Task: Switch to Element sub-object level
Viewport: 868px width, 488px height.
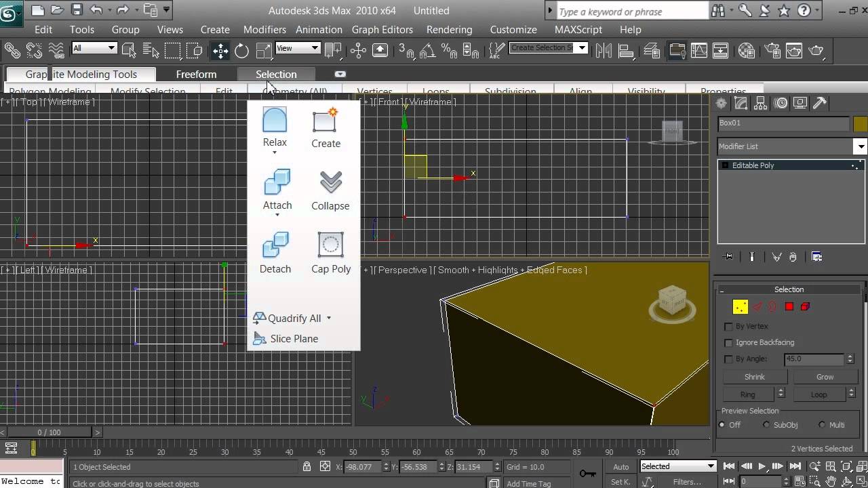Action: tap(806, 307)
